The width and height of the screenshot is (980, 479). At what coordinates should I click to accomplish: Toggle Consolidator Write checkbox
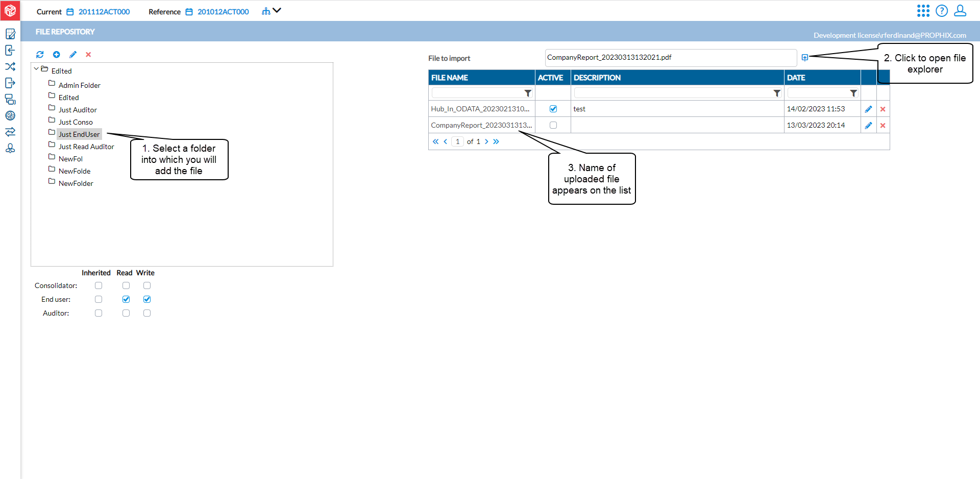pos(147,285)
